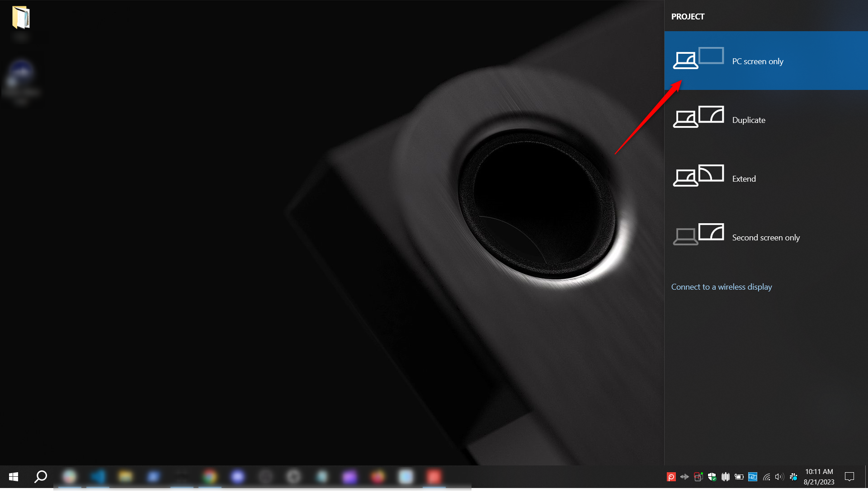Open the folder icon on desktop
This screenshot has height=493, width=868.
[x=21, y=18]
